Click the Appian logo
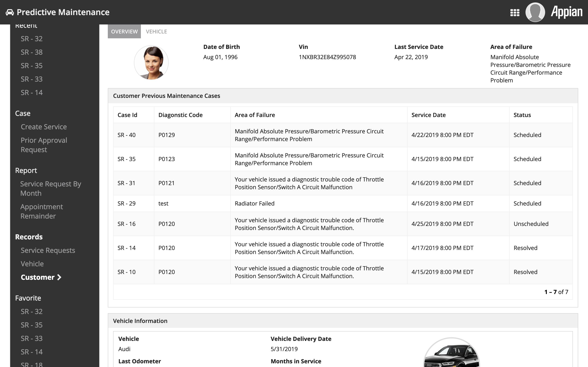588x367 pixels. (566, 12)
